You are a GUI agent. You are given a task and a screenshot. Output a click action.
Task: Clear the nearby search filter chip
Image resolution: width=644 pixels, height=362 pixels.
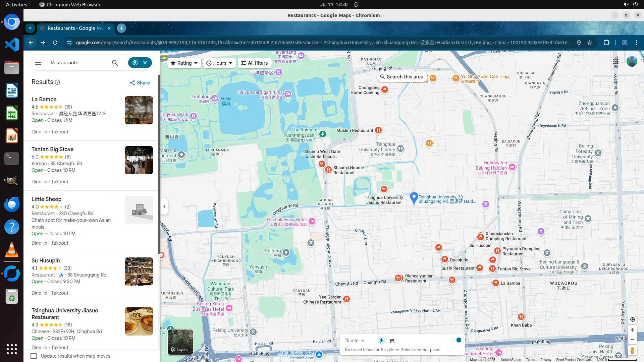click(145, 63)
